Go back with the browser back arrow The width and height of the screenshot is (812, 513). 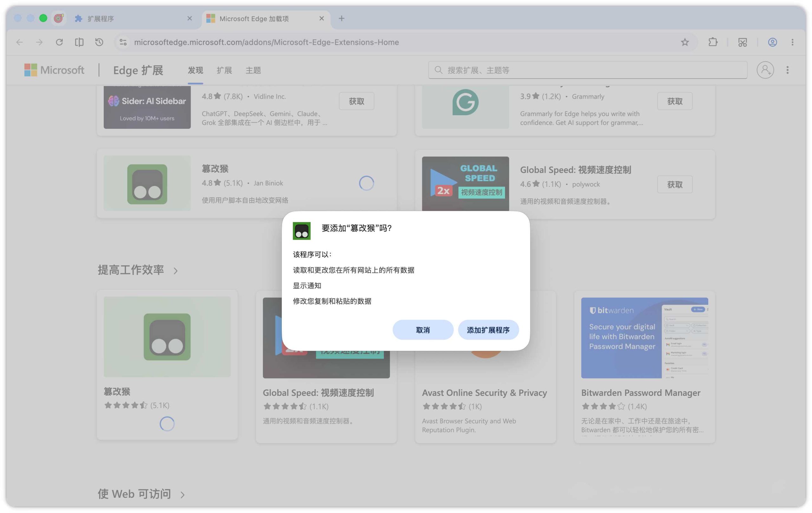click(x=20, y=42)
